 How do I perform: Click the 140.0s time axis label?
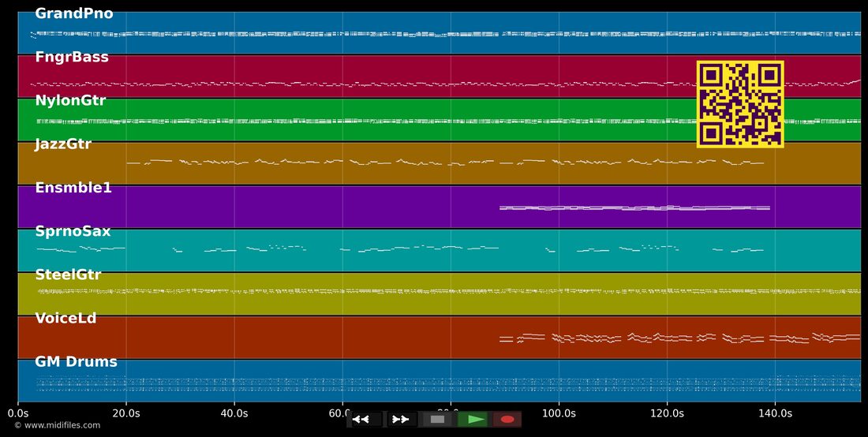point(774,413)
